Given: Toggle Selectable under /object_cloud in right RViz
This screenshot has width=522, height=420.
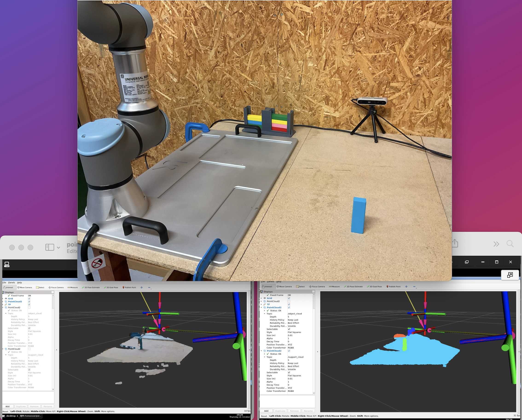Looking at the screenshot, I should click(289, 329).
